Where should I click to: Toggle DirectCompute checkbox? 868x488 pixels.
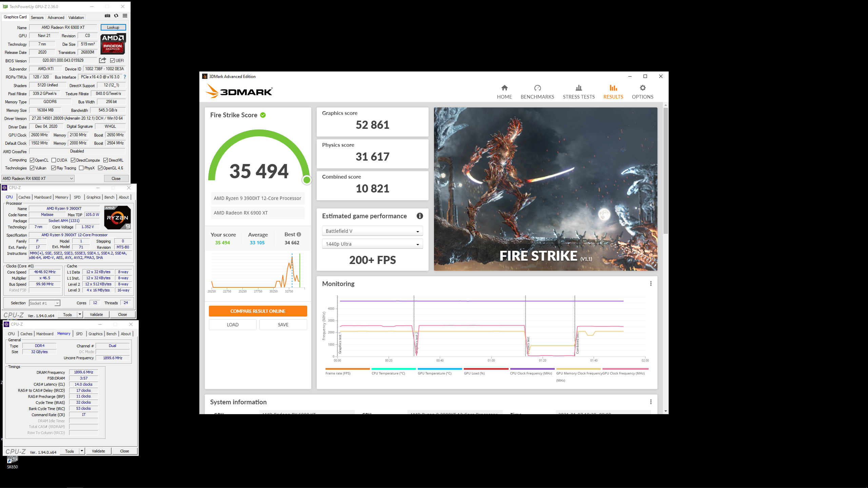pyautogui.click(x=73, y=160)
